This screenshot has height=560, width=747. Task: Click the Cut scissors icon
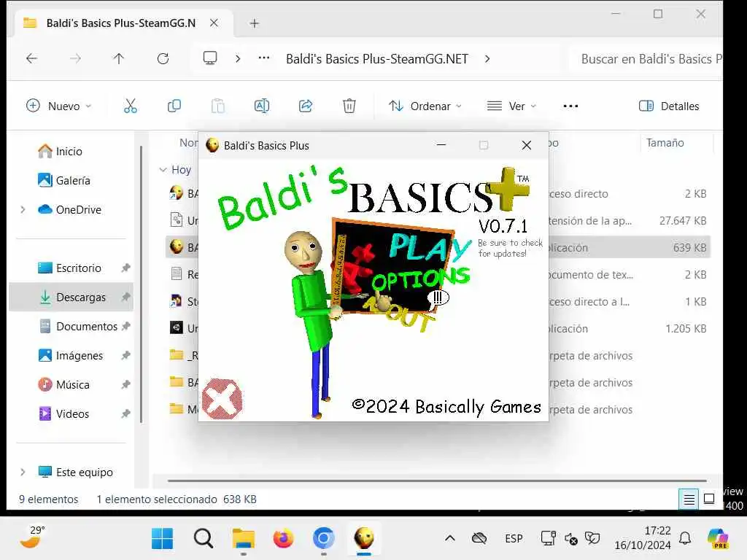pyautogui.click(x=130, y=106)
